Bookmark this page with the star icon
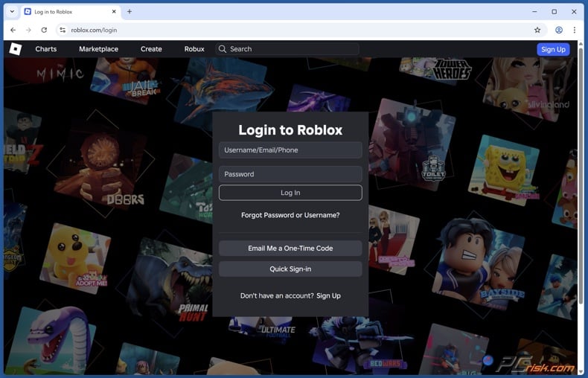Screen dimensions: 588x378 tap(537, 30)
